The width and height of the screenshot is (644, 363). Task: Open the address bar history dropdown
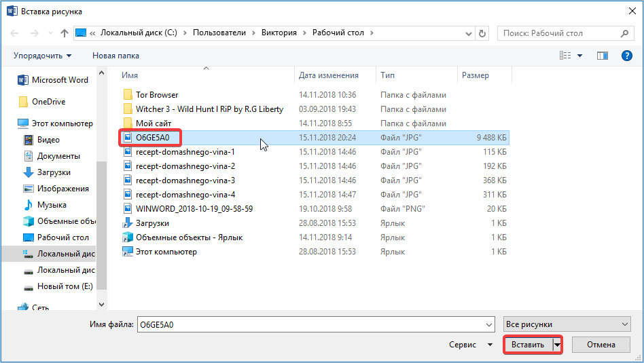(468, 33)
